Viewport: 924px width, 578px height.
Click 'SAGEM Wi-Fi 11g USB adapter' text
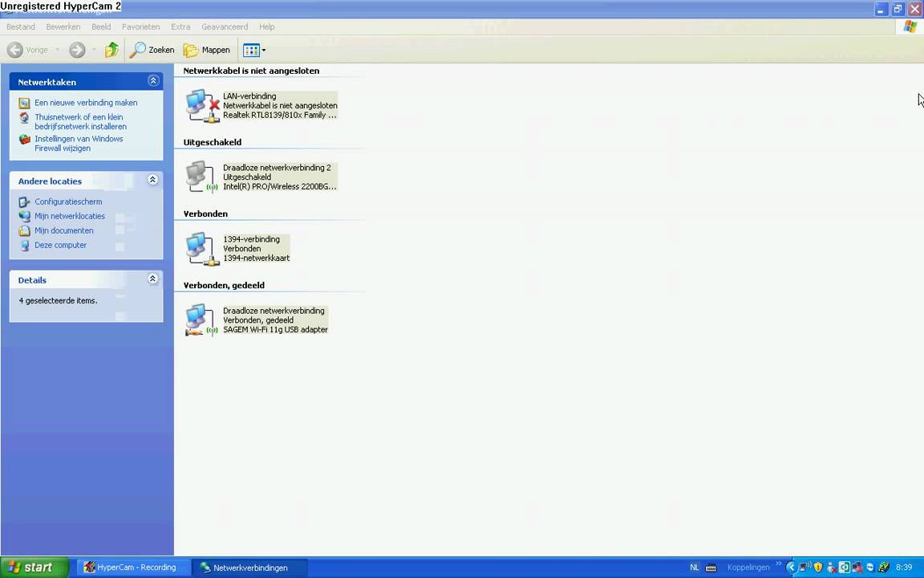(x=275, y=330)
